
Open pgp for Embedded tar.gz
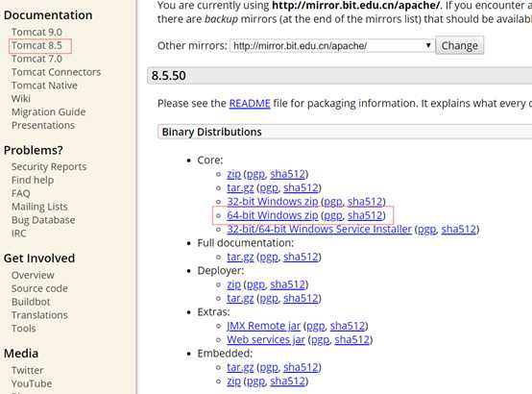click(269, 368)
